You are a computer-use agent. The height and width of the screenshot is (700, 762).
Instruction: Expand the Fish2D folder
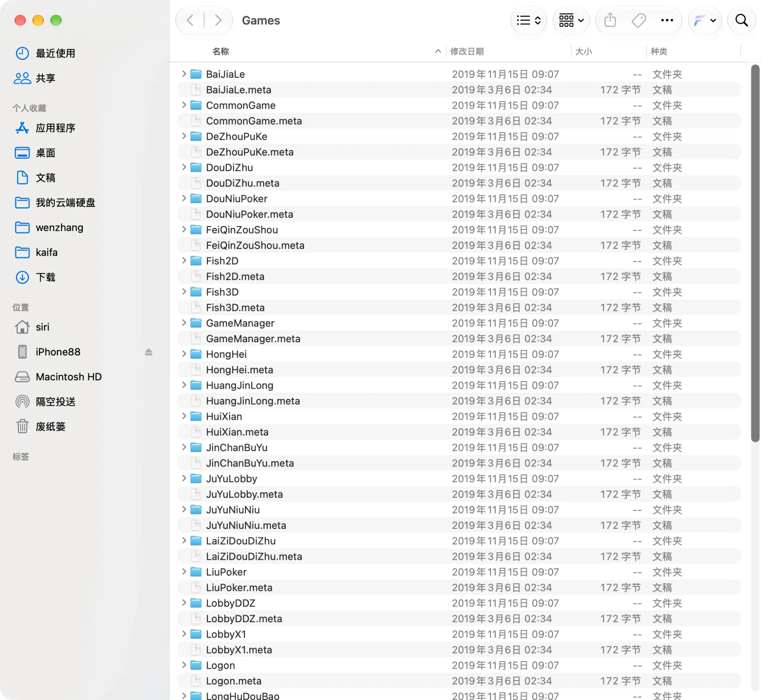184,260
